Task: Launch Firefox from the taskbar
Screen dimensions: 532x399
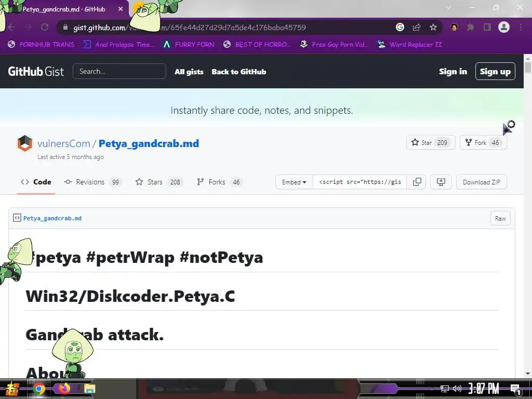Action: point(64,389)
